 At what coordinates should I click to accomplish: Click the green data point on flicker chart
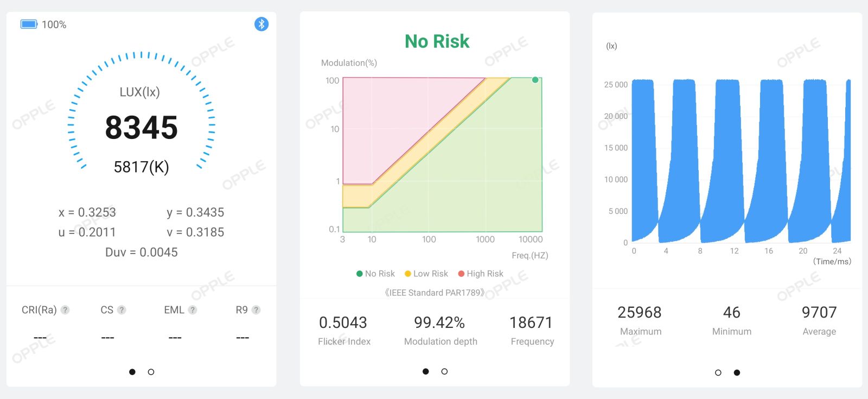coord(535,80)
